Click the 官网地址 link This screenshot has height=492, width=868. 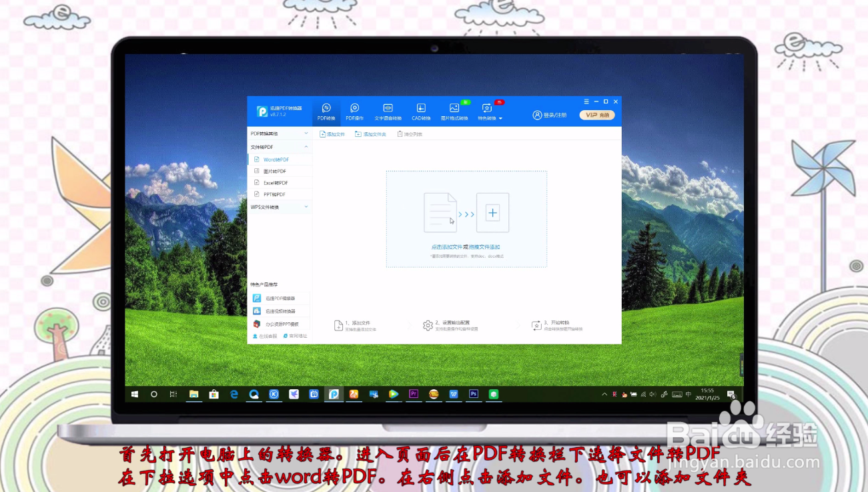tap(296, 336)
